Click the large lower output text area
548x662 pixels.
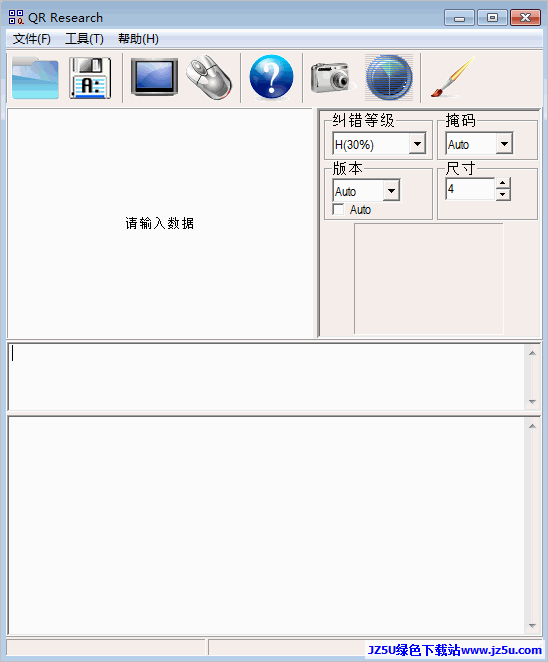coord(266,526)
